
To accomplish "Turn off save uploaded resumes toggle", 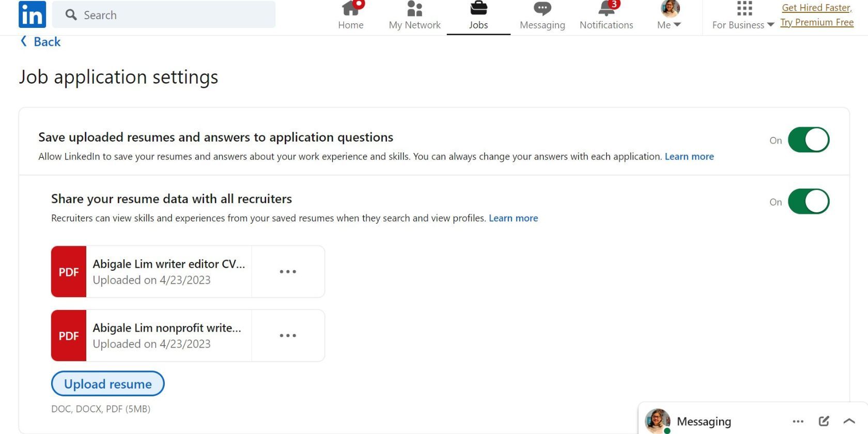I will (809, 140).
